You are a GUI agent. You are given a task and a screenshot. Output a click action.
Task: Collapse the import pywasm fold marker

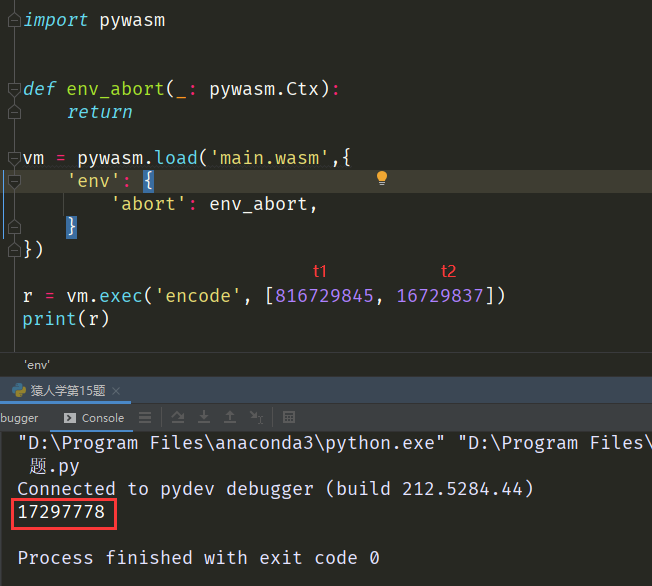point(14,20)
